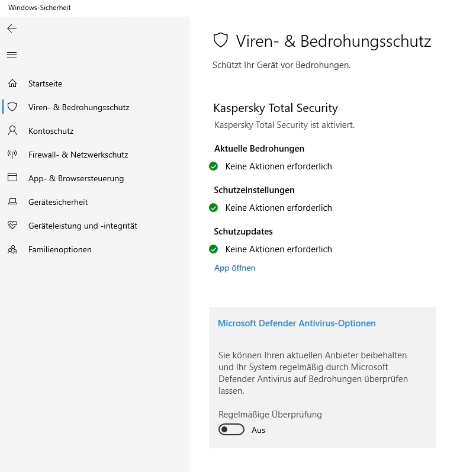Navigate to the Startseite entry
This screenshot has width=476, height=472.
45,84
